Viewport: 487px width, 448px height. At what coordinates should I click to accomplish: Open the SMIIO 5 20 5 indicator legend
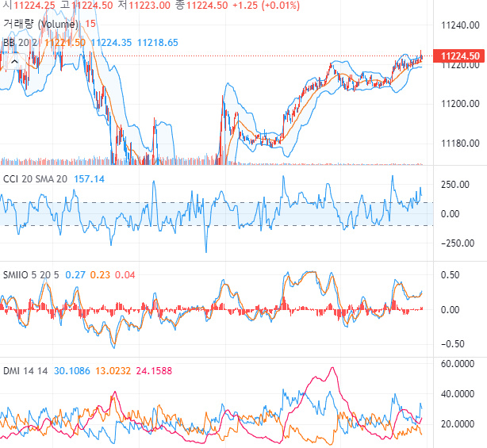(33, 274)
